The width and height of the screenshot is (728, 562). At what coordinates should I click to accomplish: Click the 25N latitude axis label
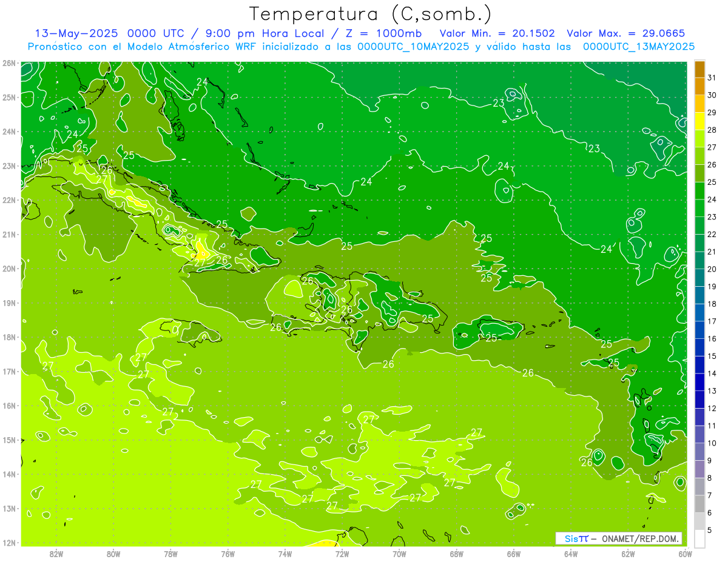point(8,97)
